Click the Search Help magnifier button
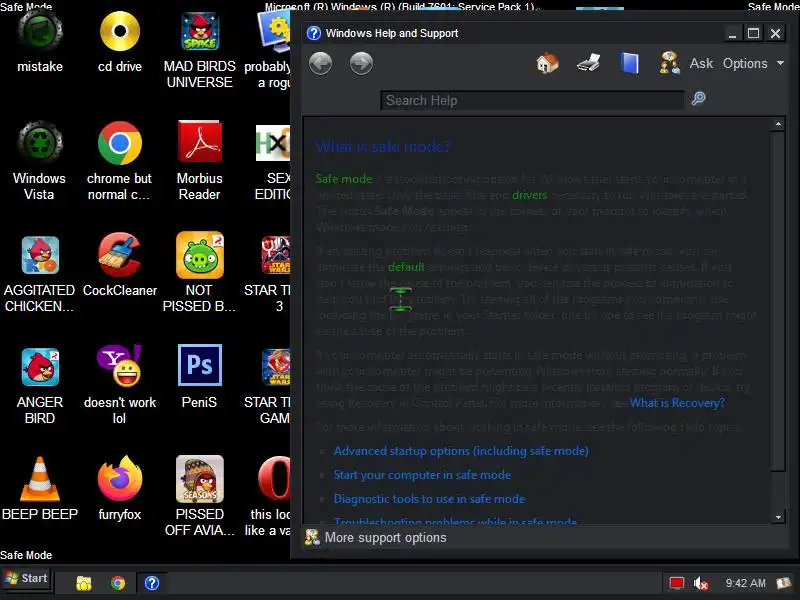 (x=698, y=98)
